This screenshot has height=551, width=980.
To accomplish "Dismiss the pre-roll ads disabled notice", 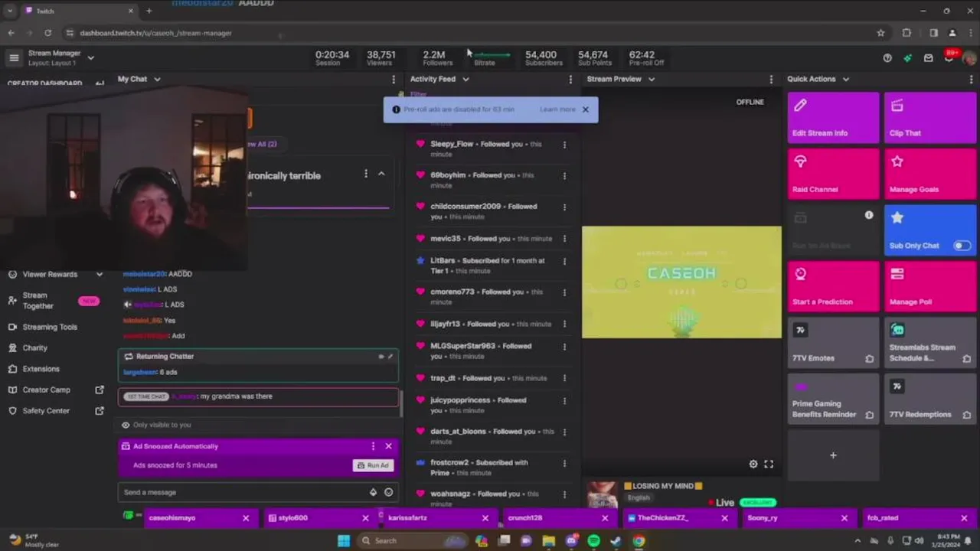I will coord(586,109).
